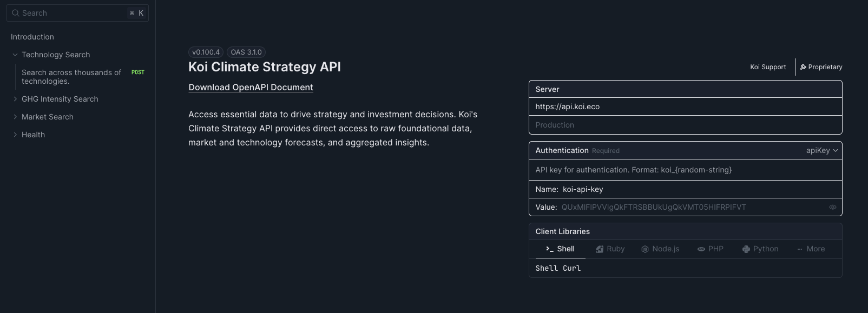The height and width of the screenshot is (313, 868).
Task: Choose the PHP client library
Action: [x=711, y=249]
